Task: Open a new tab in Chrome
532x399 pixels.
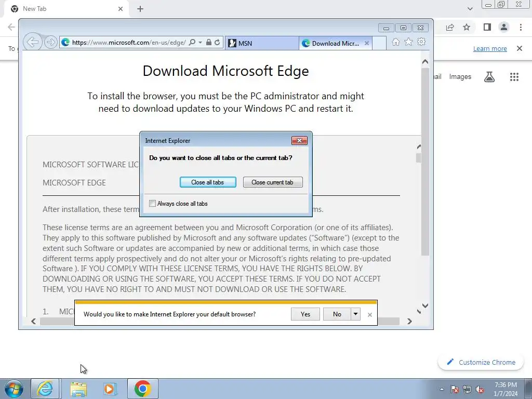Action: [140, 9]
